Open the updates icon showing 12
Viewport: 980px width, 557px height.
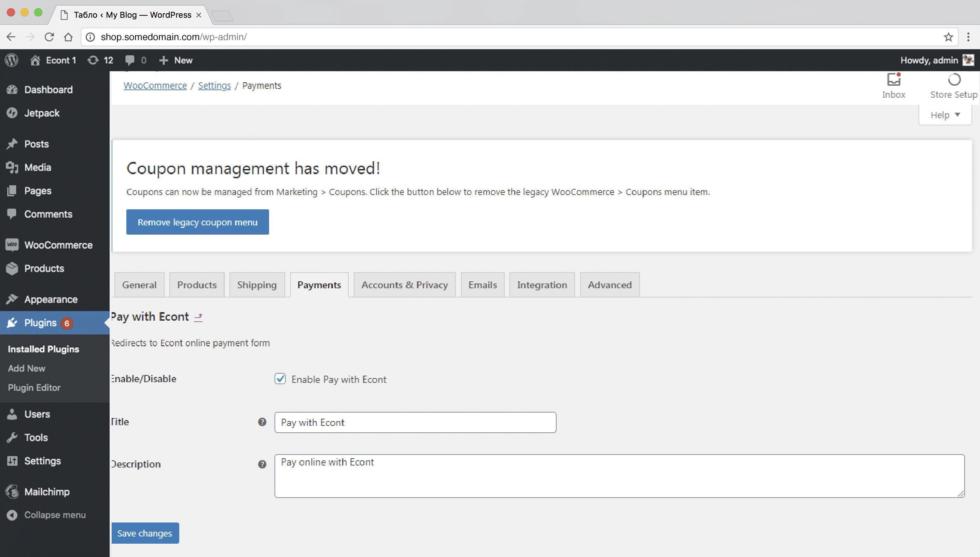[x=93, y=60]
